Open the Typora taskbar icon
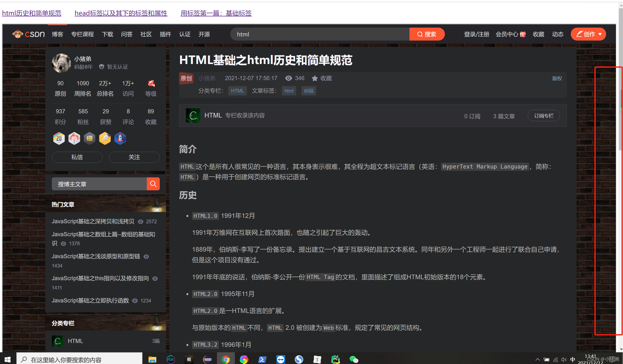The height and width of the screenshot is (364, 623). (317, 359)
